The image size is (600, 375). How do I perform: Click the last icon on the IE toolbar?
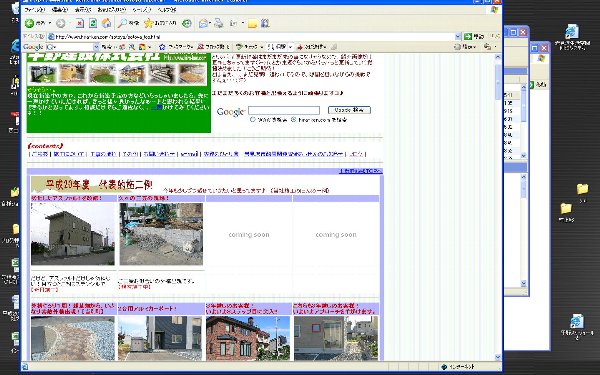click(265, 24)
